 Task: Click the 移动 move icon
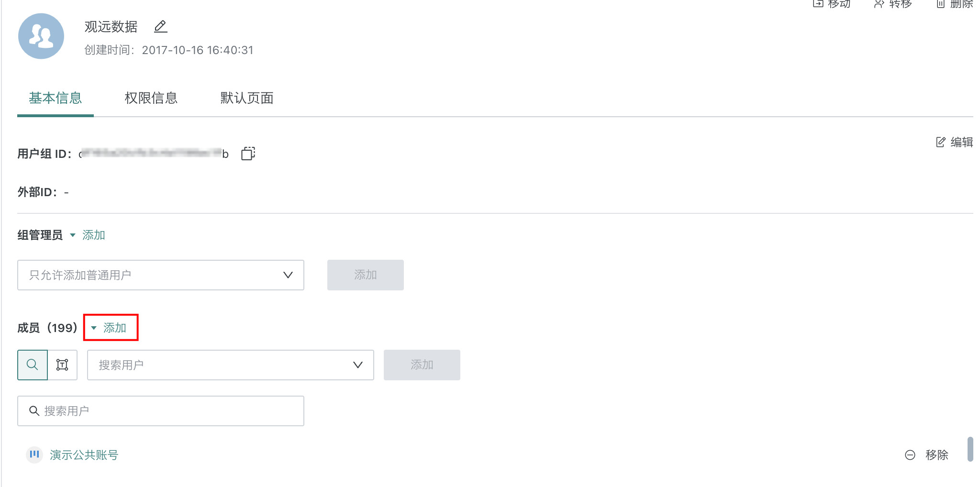[818, 4]
